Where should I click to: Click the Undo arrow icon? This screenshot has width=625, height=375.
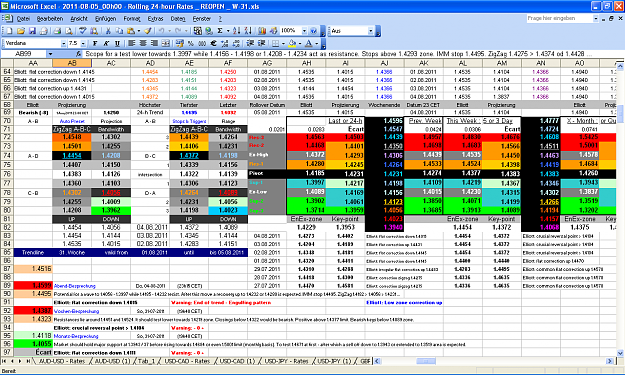click(x=161, y=31)
